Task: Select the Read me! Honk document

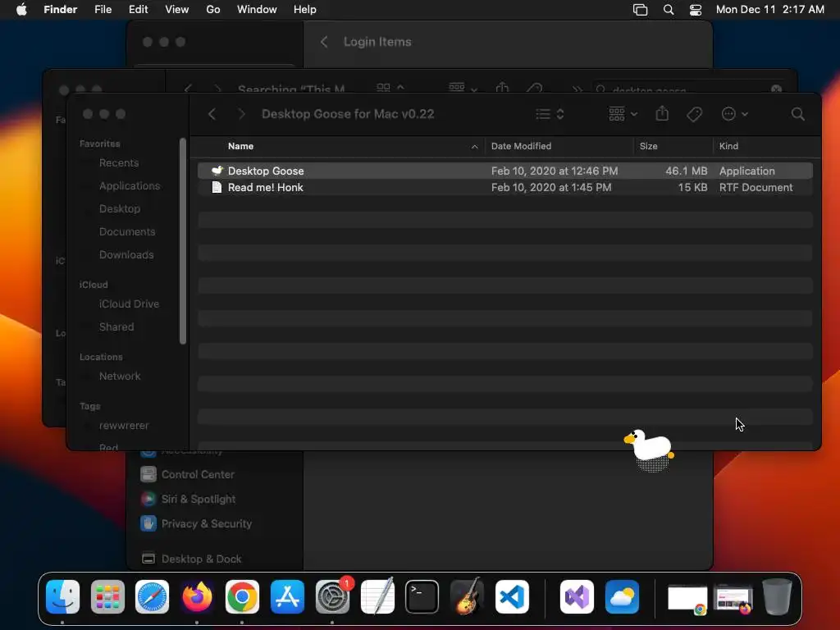Action: pyautogui.click(x=505, y=188)
